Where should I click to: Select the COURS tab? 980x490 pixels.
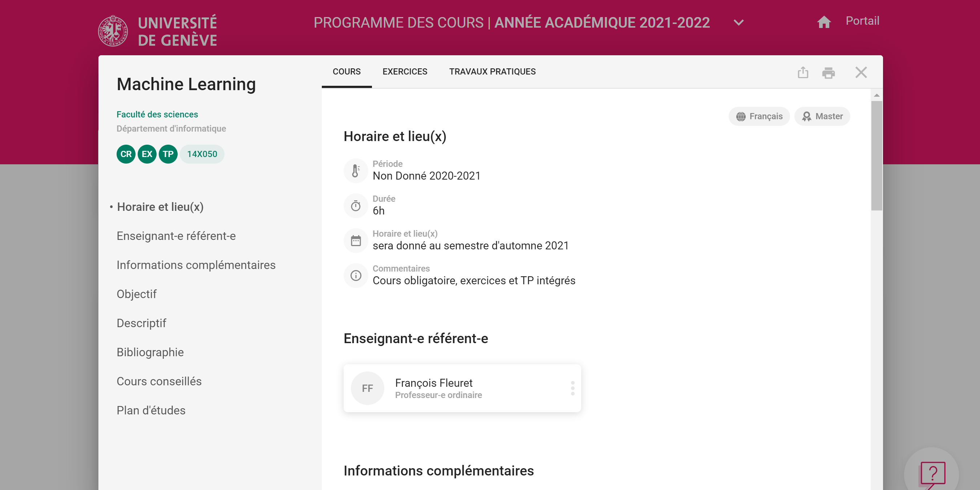346,72
